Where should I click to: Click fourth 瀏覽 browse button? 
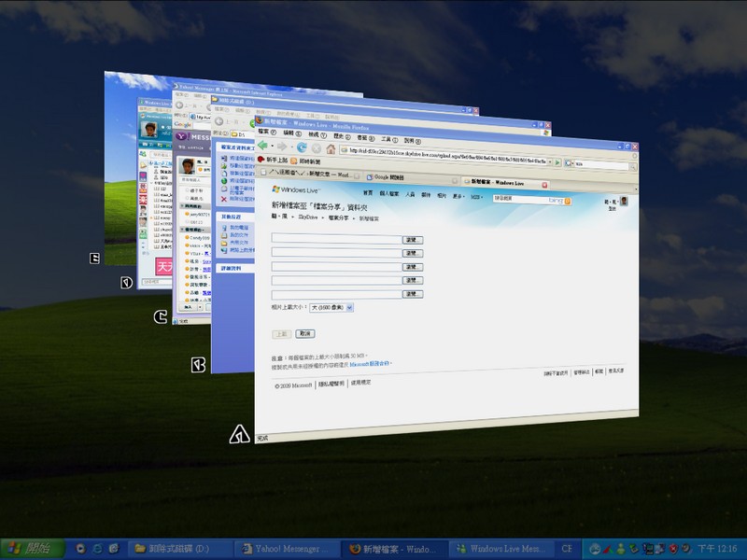click(413, 281)
